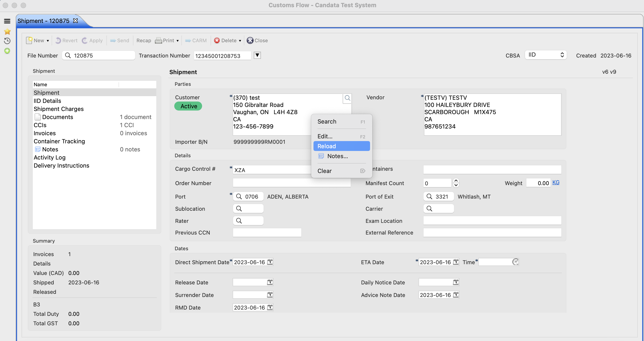
Task: Click the File Number search field
Action: 99,55
